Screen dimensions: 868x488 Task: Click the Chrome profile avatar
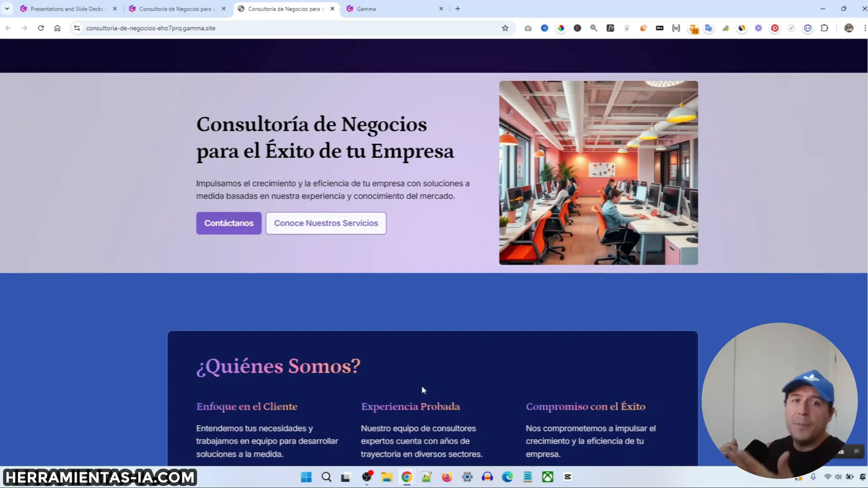[849, 28]
